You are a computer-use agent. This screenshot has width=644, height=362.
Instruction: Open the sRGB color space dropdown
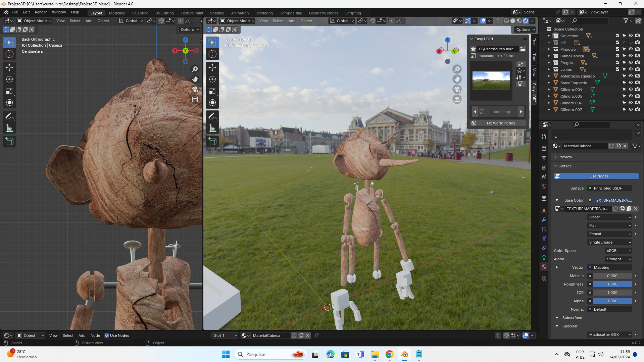619,251
